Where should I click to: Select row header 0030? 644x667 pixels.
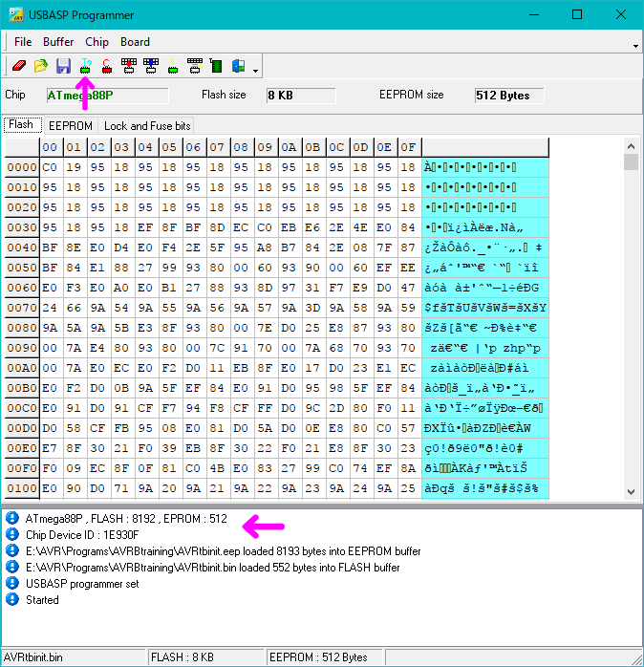tap(22, 227)
